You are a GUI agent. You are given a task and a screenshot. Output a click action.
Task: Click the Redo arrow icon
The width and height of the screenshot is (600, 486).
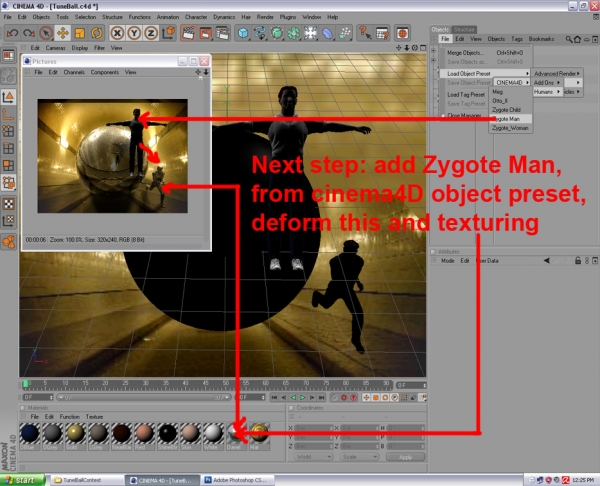[x=29, y=33]
